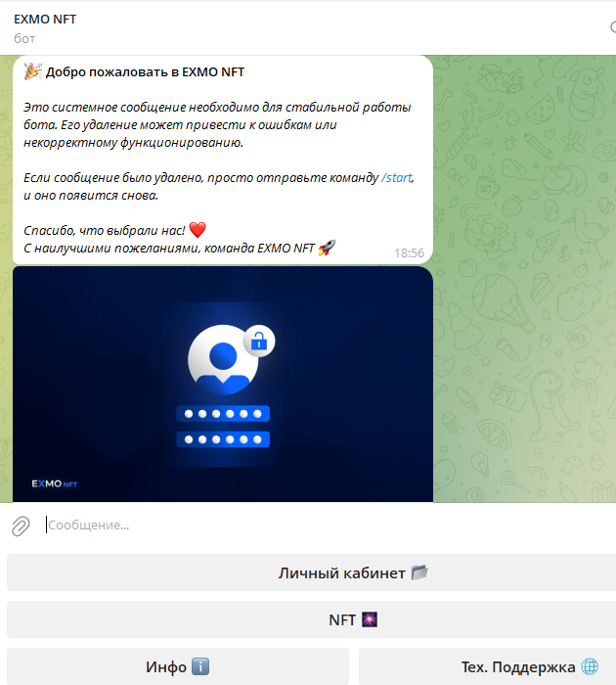This screenshot has height=685, width=616.
Task: Click the line 'и оно появится снова.'
Action: (91, 196)
